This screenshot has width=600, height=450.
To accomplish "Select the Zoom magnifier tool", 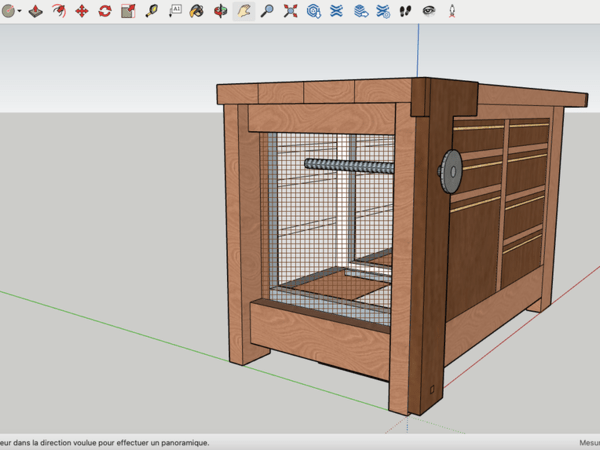I will (x=267, y=11).
